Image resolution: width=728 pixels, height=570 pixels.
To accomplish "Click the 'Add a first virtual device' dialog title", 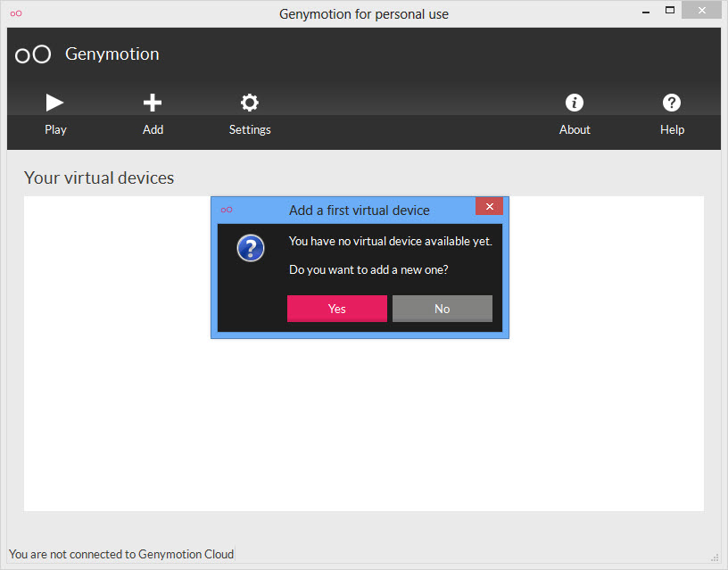I will pyautogui.click(x=360, y=211).
